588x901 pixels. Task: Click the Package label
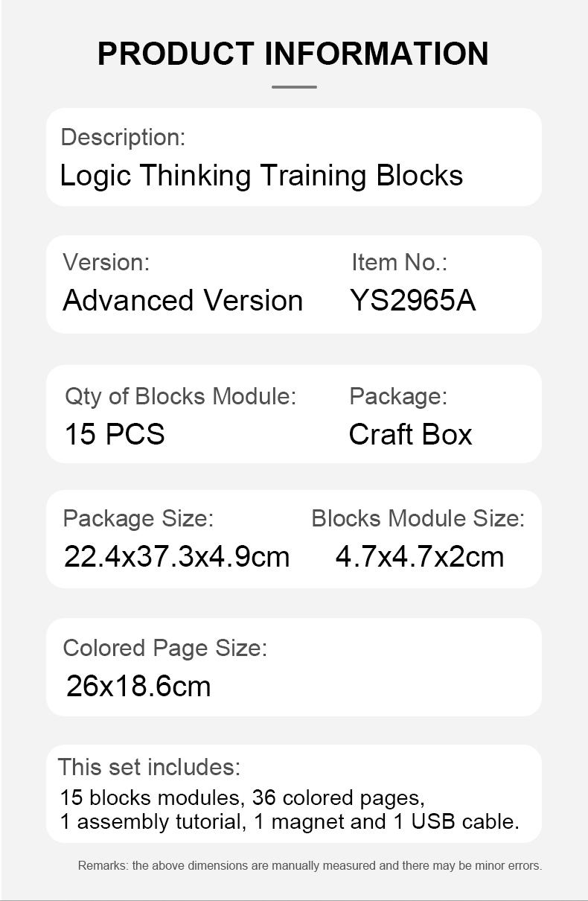point(398,396)
